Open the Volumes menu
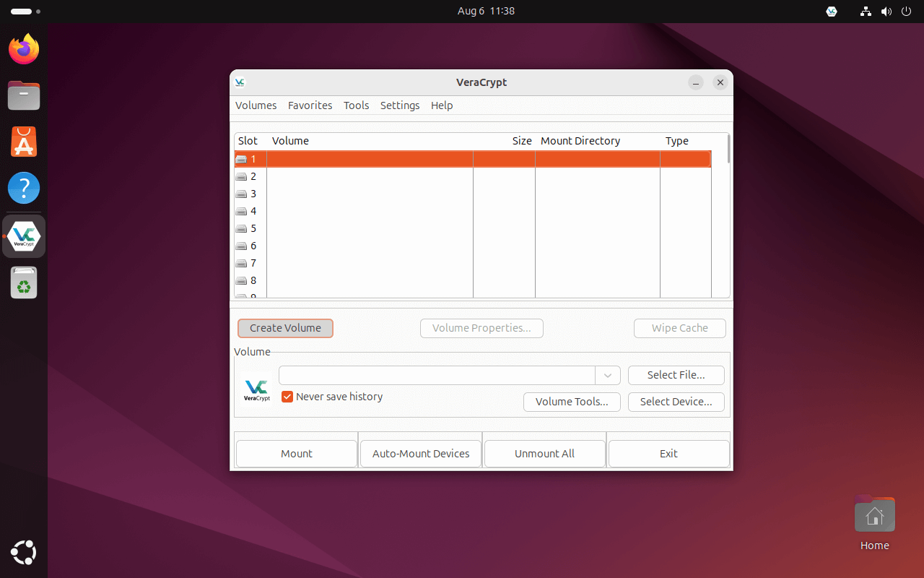Viewport: 924px width, 578px height. tap(256, 105)
